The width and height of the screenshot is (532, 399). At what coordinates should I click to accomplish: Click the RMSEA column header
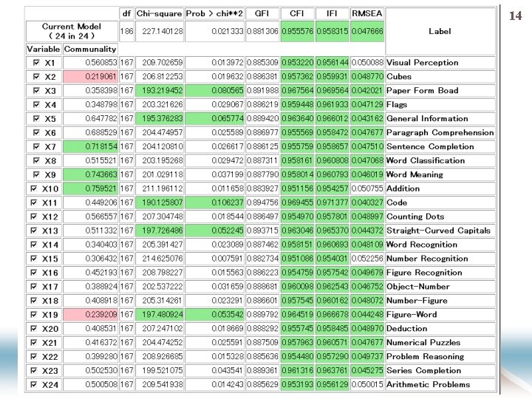(367, 13)
